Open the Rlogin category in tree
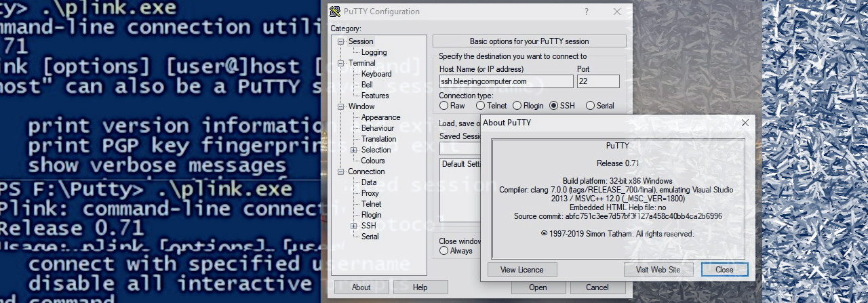This screenshot has height=303, width=868. coord(372,215)
